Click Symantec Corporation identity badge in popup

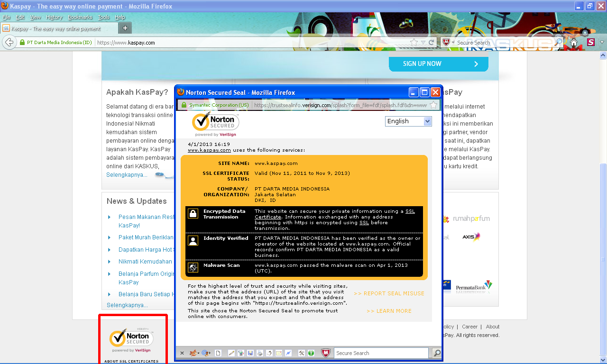(214, 105)
